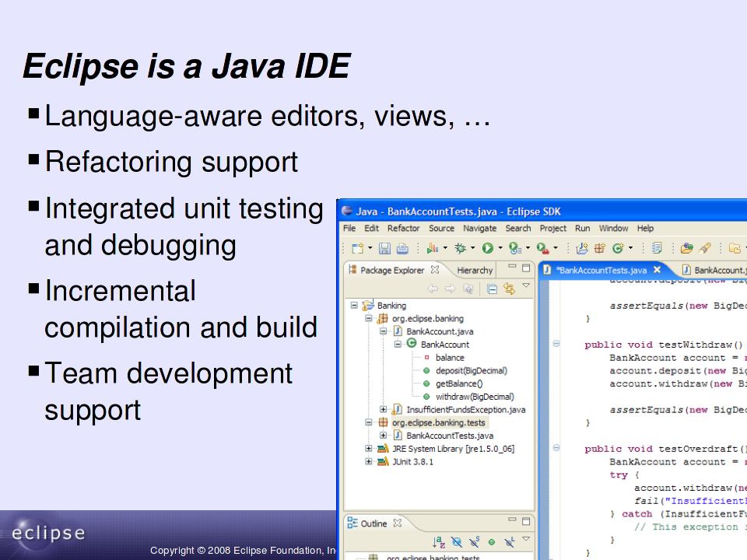Open the Navigate menu
This screenshot has height=560, width=747.
click(x=480, y=229)
